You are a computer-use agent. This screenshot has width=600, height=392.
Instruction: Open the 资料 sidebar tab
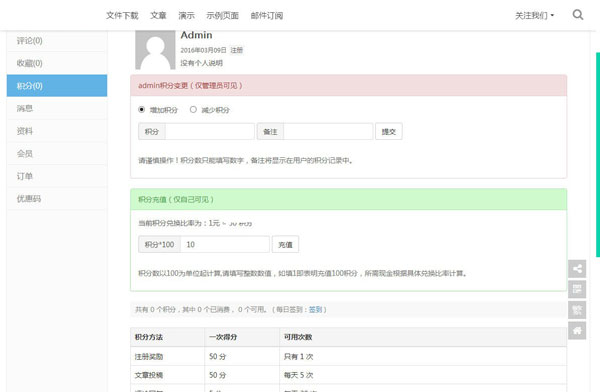(x=57, y=131)
